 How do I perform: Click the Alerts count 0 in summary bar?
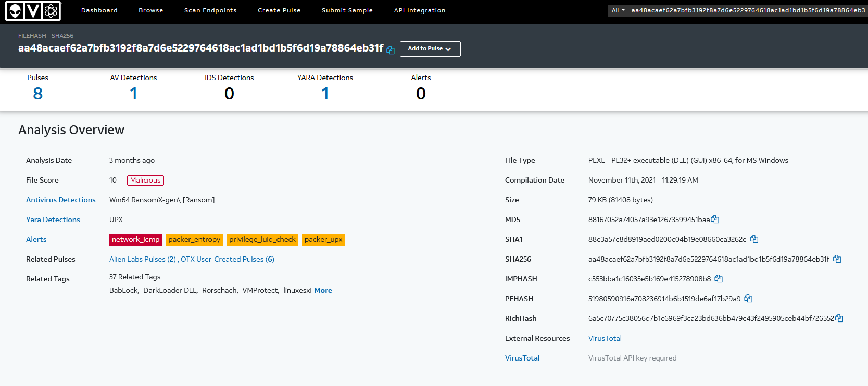click(x=421, y=94)
